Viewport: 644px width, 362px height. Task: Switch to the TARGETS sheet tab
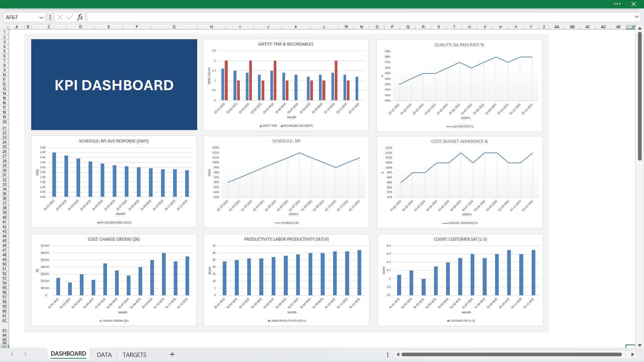[134, 354]
